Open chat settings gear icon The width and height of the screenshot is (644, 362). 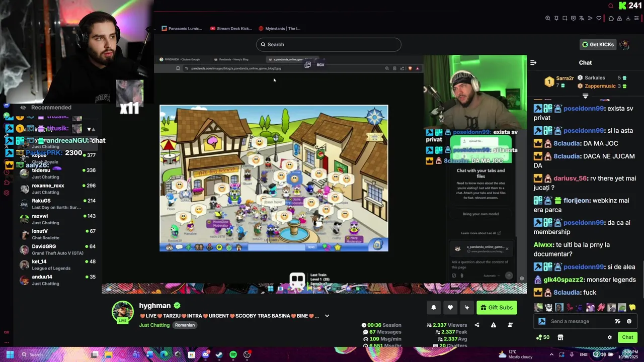(x=610, y=337)
